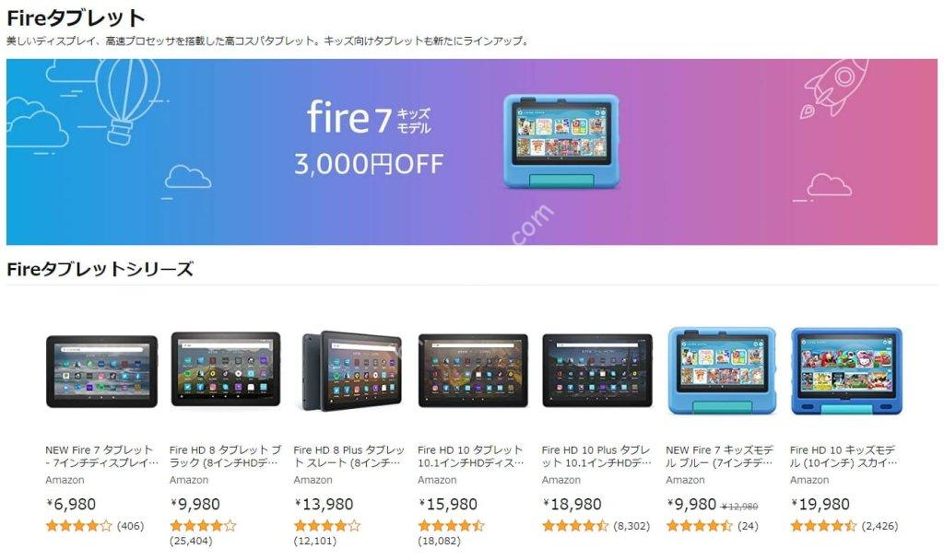Image resolution: width=944 pixels, height=560 pixels.
Task: Open Fire HD 8 Plus タブレット title link
Action: click(349, 456)
